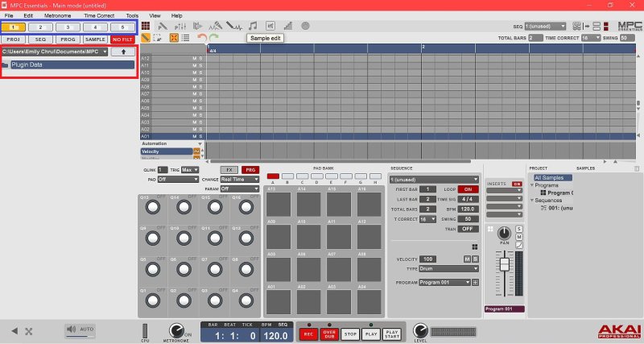This screenshot has width=644, height=344.
Task: Click the channel volume fader handle
Action: click(506, 265)
